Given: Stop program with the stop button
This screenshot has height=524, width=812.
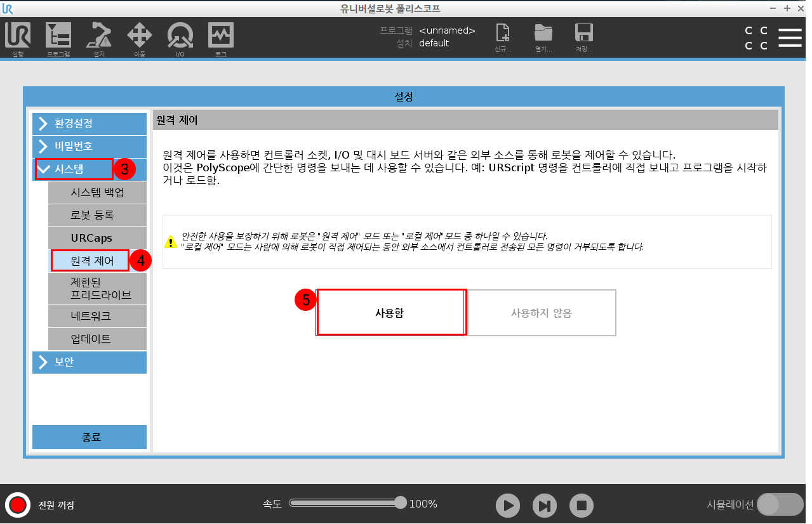Looking at the screenshot, I should (x=581, y=506).
